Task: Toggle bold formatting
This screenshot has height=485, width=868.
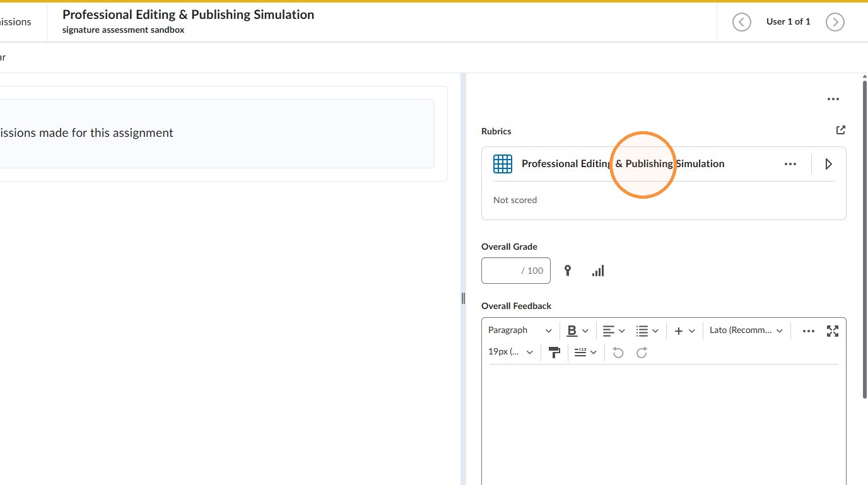Action: (x=572, y=330)
